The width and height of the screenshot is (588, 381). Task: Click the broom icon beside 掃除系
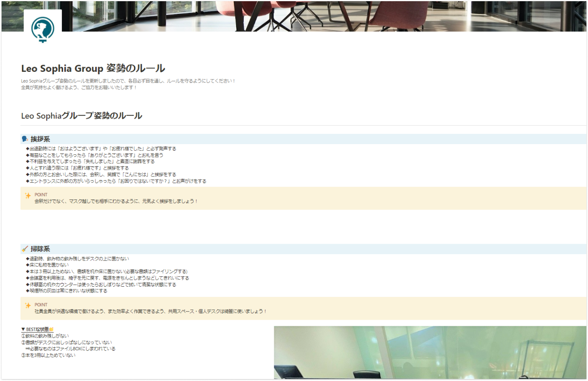coord(25,249)
